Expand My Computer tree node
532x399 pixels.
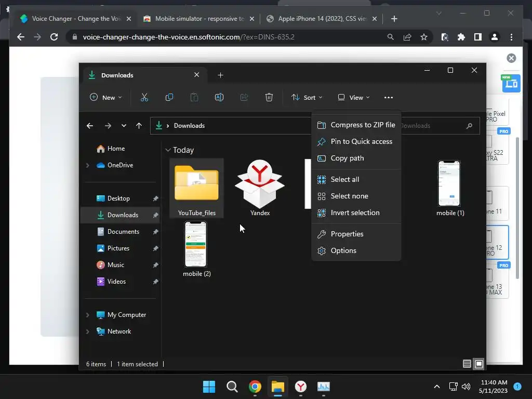click(87, 315)
